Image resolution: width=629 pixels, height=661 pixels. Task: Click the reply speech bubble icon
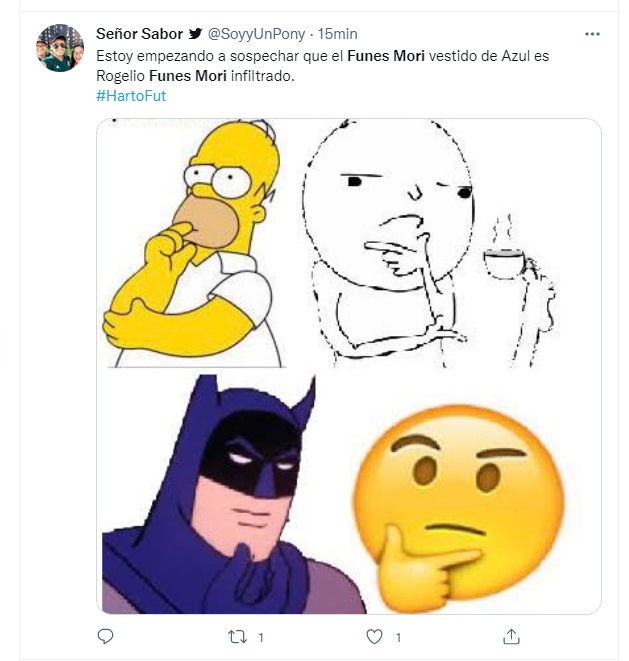pyautogui.click(x=105, y=636)
